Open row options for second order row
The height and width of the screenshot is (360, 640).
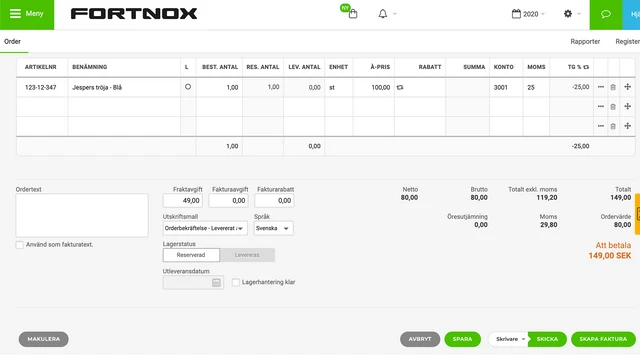tap(600, 107)
